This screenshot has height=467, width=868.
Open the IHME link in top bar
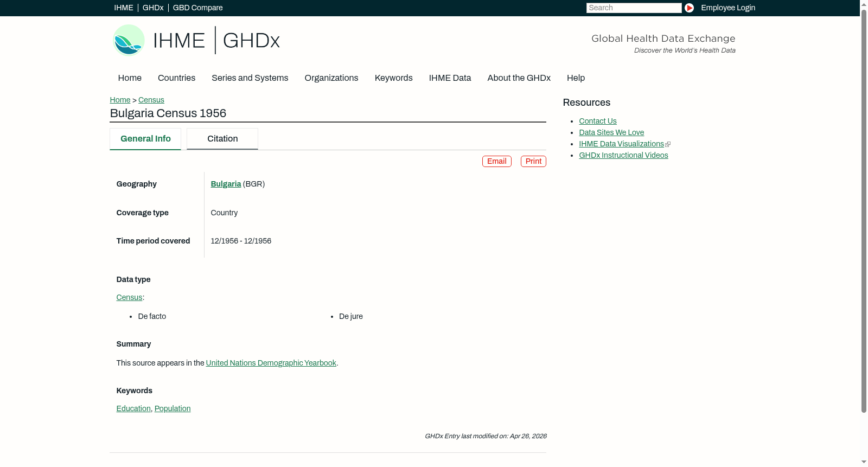pyautogui.click(x=124, y=8)
